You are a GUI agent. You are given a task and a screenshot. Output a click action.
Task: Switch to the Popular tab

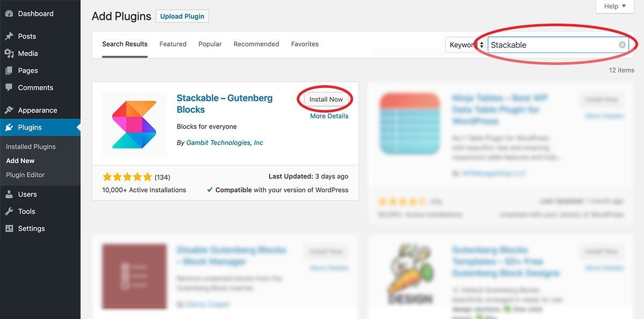(210, 44)
